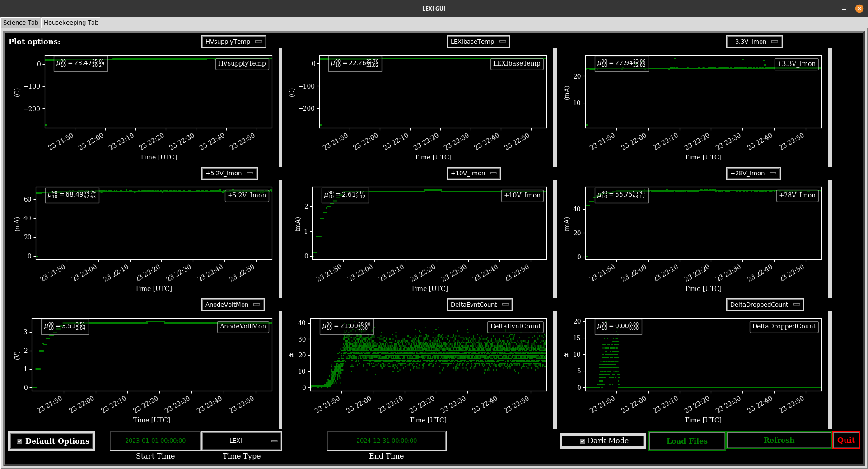Click the LEXIbaseTemp plot legend label
The width and height of the screenshot is (868, 469).
tap(517, 63)
